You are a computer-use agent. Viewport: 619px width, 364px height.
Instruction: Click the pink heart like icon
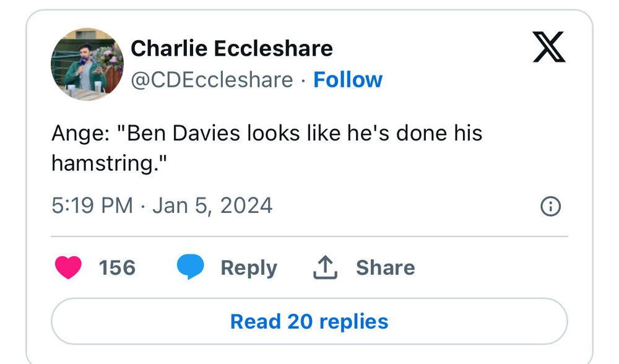tap(68, 267)
